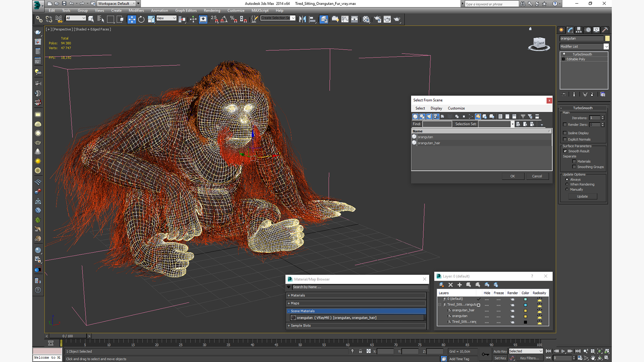Click the Align tool icon

coord(312,19)
